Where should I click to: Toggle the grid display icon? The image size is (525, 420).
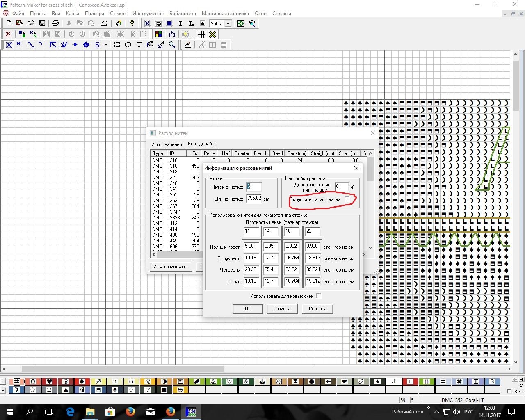coord(201,34)
